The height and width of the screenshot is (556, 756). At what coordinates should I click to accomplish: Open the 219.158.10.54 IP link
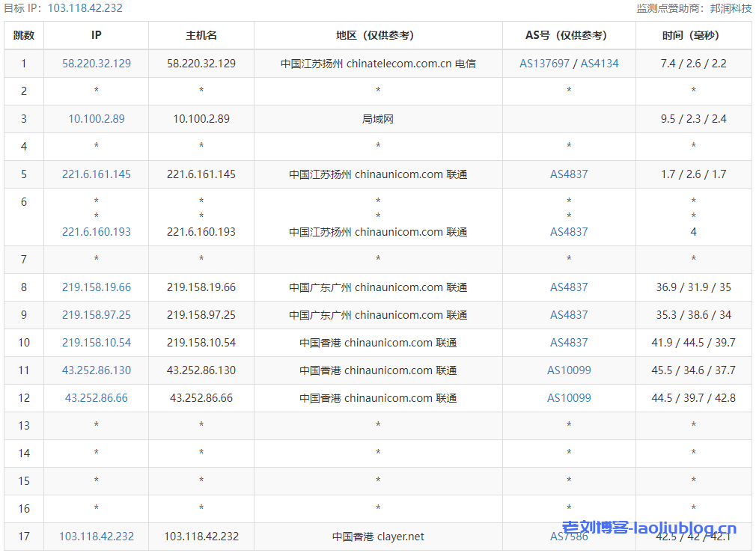[x=97, y=343]
